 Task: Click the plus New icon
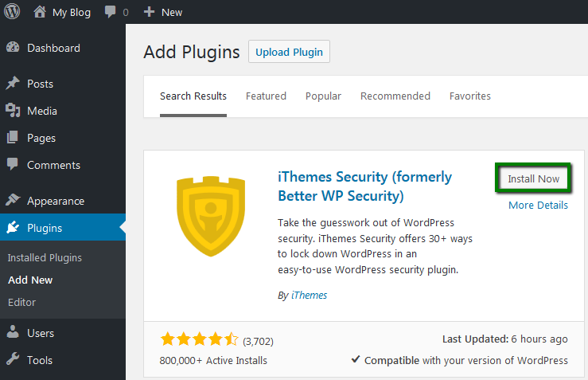pos(149,12)
